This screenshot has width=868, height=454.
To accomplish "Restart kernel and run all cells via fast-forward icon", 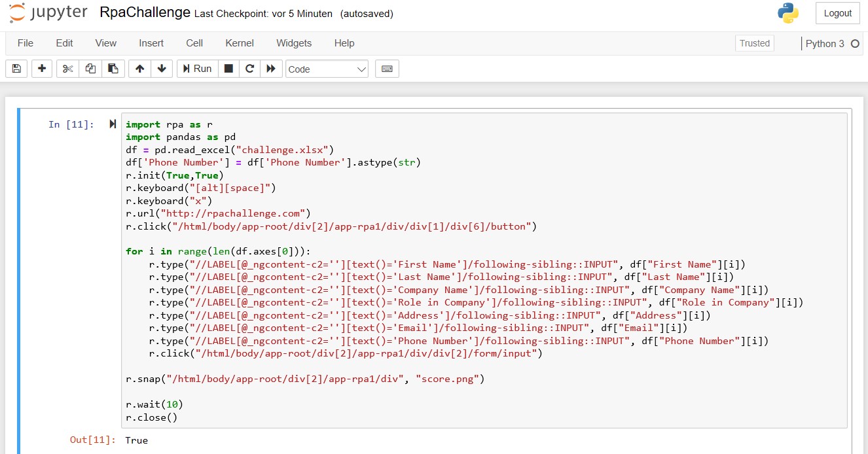I will pyautogui.click(x=271, y=68).
